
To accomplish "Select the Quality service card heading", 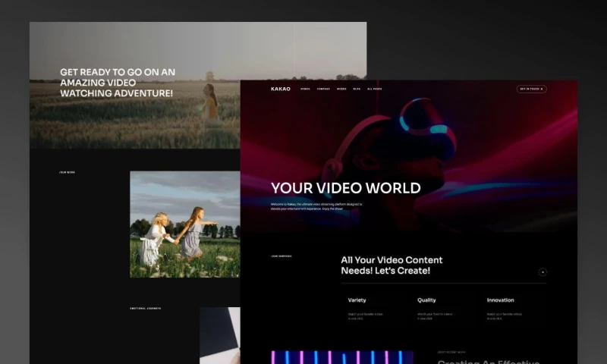I will tap(426, 300).
